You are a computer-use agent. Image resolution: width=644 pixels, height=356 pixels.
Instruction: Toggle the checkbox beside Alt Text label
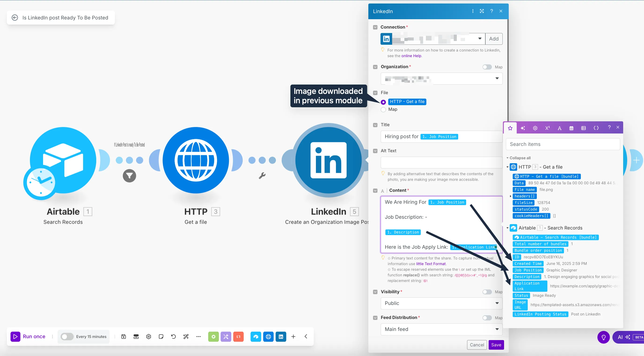coord(375,151)
